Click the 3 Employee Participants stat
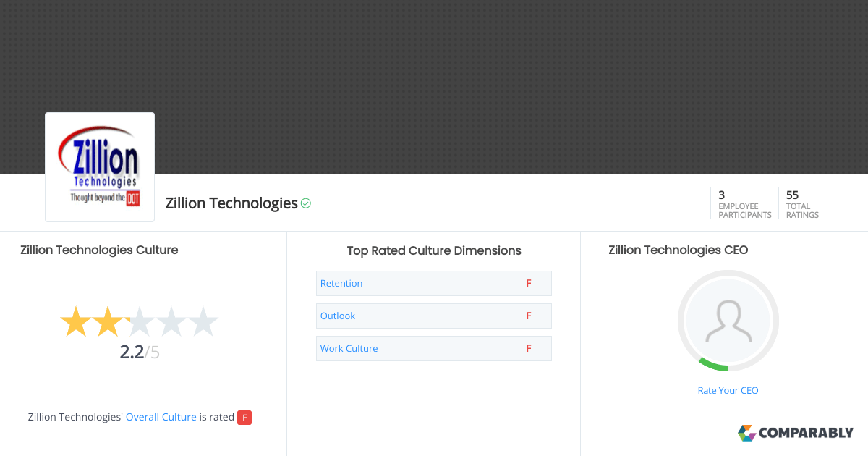 (745, 204)
